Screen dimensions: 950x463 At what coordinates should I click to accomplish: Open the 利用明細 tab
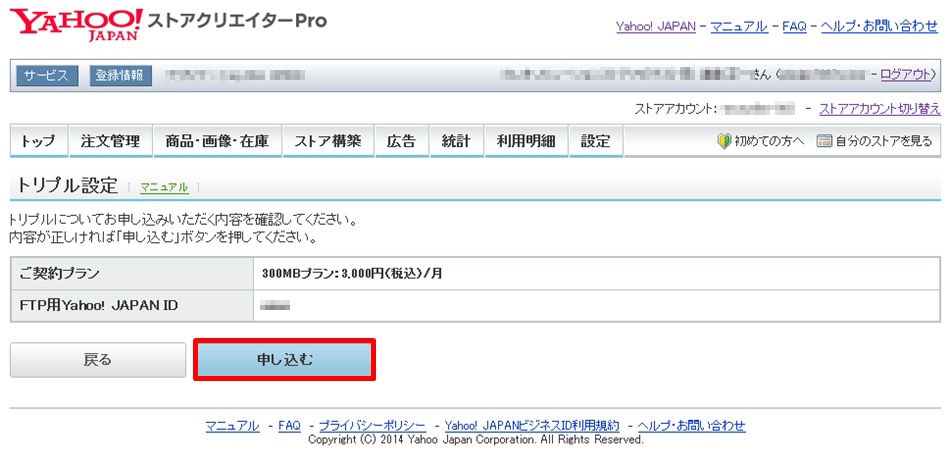coord(526,141)
